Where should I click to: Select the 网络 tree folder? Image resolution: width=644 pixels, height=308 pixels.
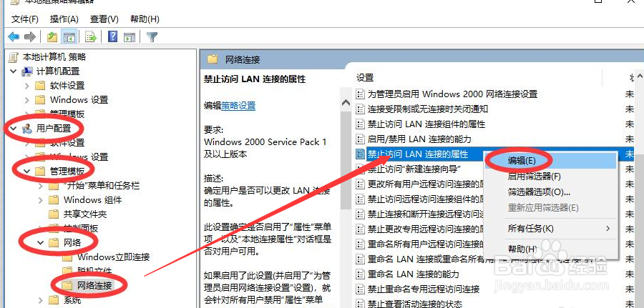coord(72,243)
